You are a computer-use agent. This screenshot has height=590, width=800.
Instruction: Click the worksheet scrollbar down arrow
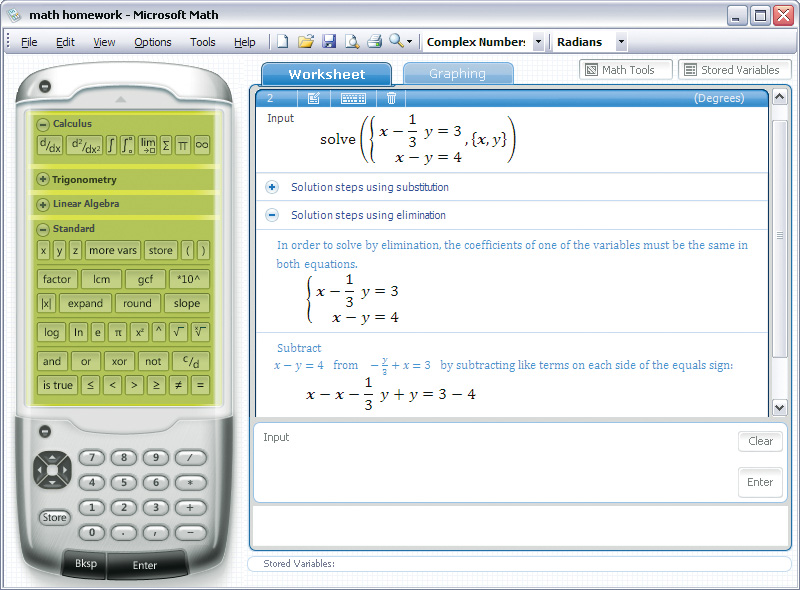779,407
